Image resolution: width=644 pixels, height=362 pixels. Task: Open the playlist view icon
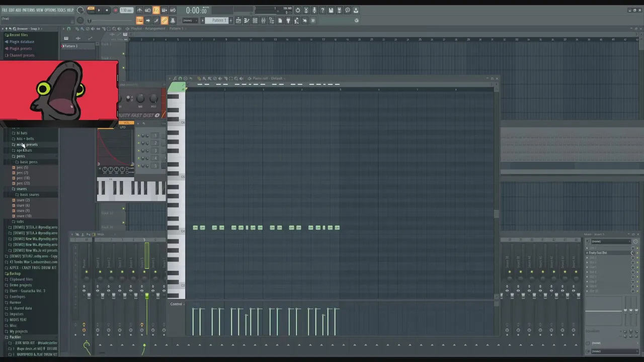click(x=238, y=20)
